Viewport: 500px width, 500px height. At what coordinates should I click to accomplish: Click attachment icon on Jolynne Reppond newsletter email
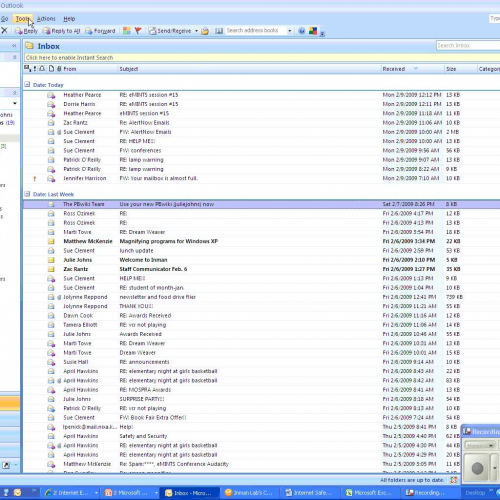(59, 297)
